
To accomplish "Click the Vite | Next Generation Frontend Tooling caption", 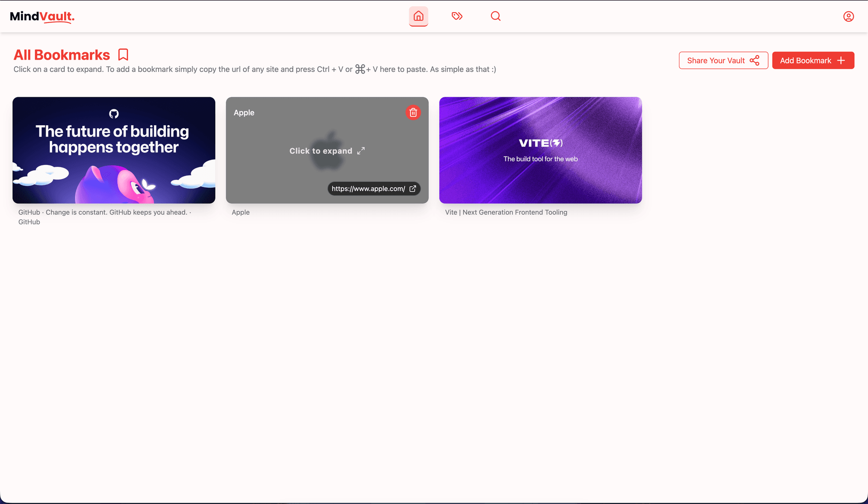I will [x=506, y=212].
